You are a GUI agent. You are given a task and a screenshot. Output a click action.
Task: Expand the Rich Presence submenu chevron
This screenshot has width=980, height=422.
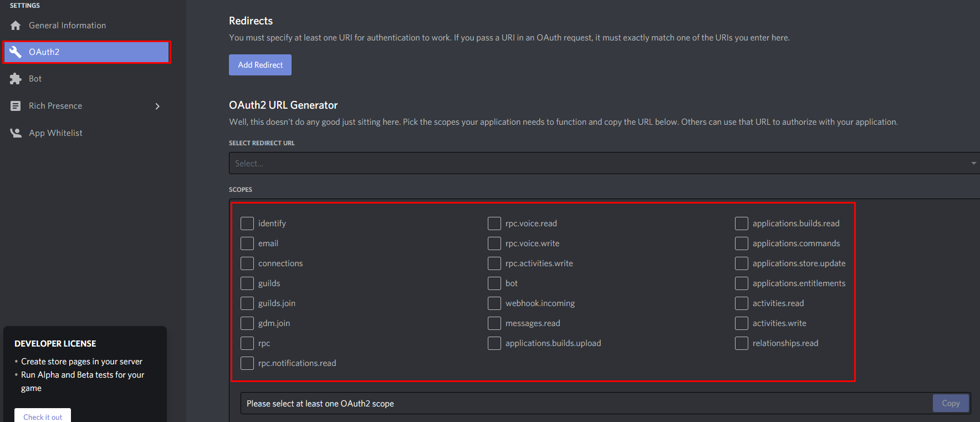[157, 106]
